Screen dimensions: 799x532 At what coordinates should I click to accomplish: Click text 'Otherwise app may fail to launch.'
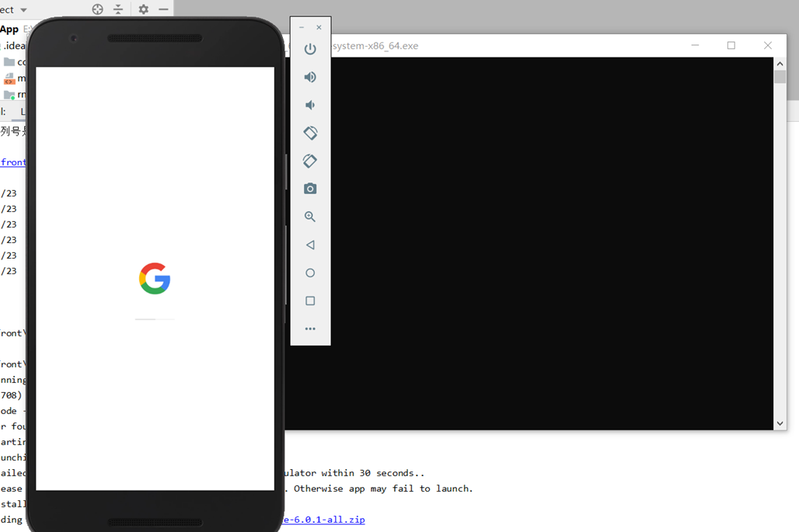pos(383,489)
